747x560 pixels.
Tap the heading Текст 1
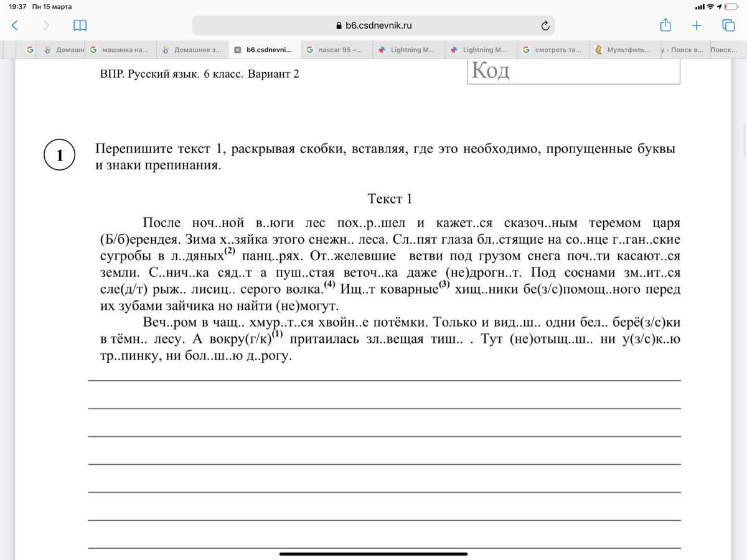pos(390,198)
